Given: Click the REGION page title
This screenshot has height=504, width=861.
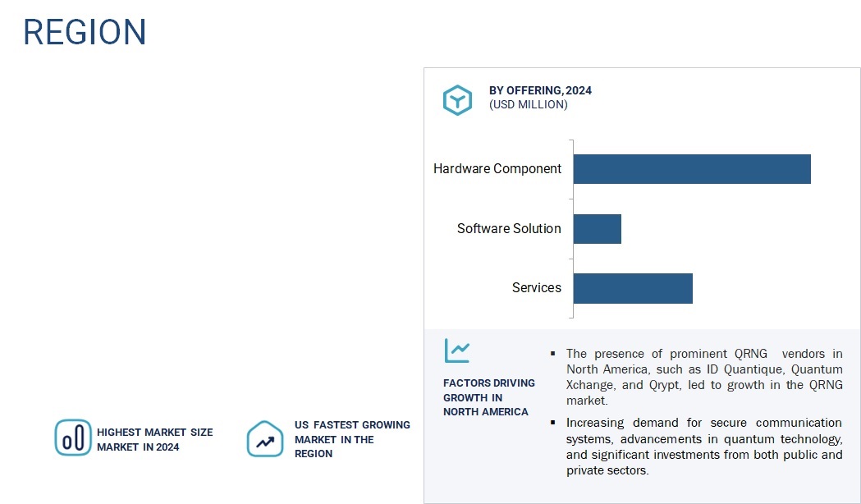Looking at the screenshot, I should [85, 32].
